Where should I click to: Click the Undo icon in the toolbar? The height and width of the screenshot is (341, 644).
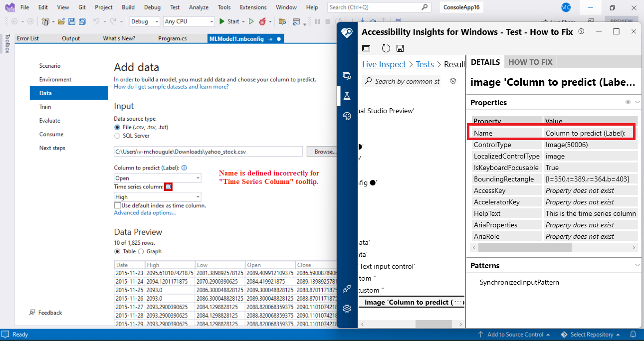point(95,21)
